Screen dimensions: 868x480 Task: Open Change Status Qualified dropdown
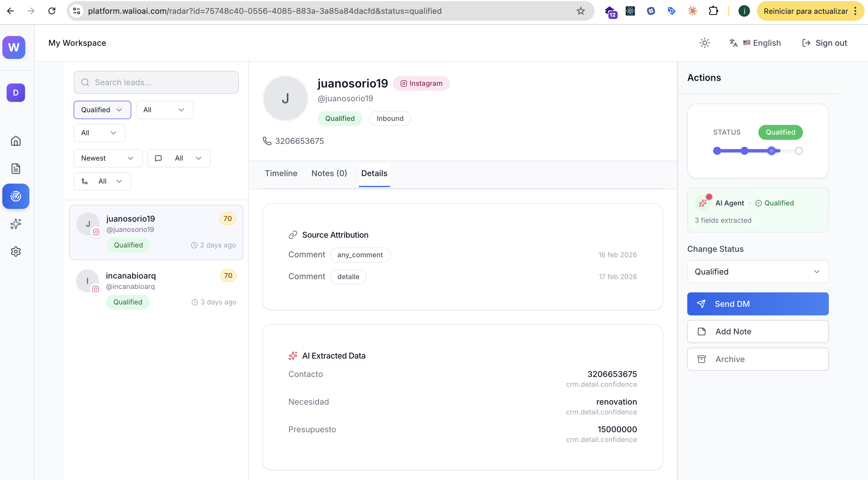coord(757,272)
